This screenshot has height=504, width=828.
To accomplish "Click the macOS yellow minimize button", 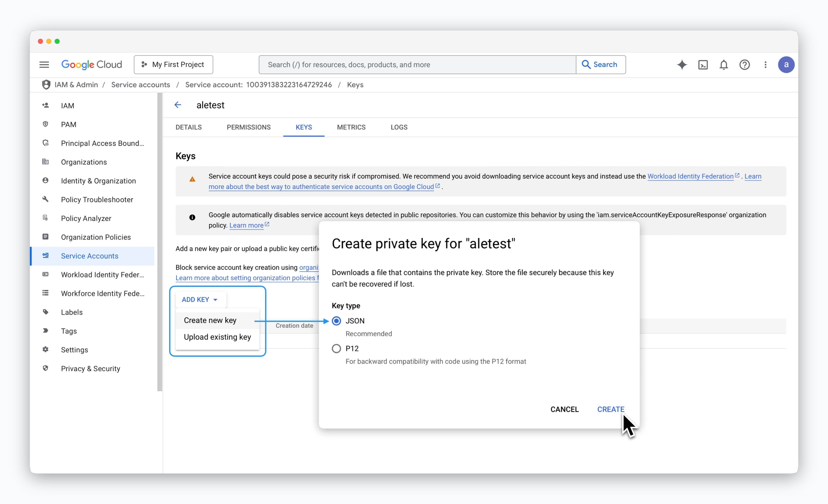I will click(49, 41).
